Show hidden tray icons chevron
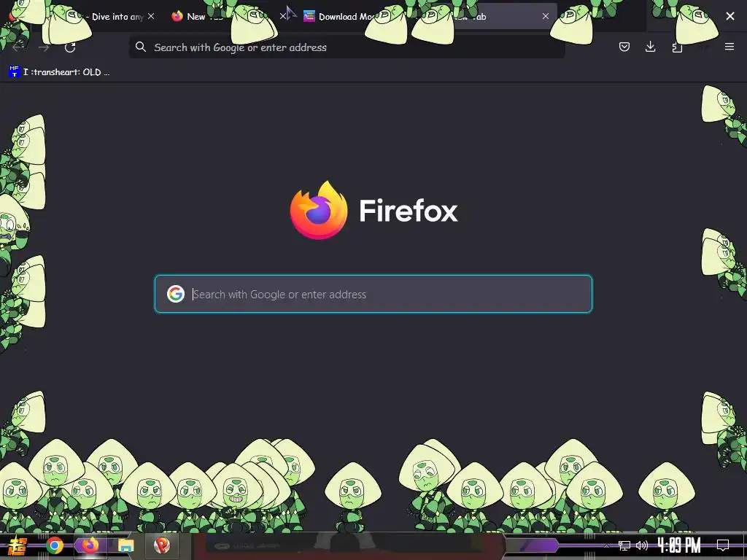This screenshot has width=747, height=560. click(x=606, y=545)
